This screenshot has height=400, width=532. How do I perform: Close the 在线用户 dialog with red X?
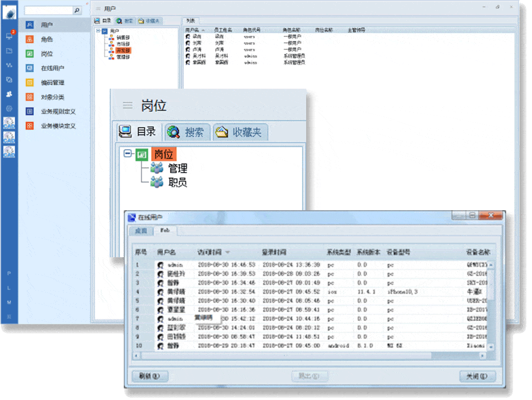[490, 215]
